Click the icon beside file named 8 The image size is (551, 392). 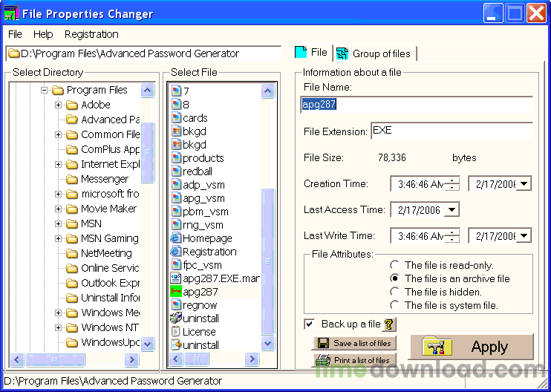(176, 105)
